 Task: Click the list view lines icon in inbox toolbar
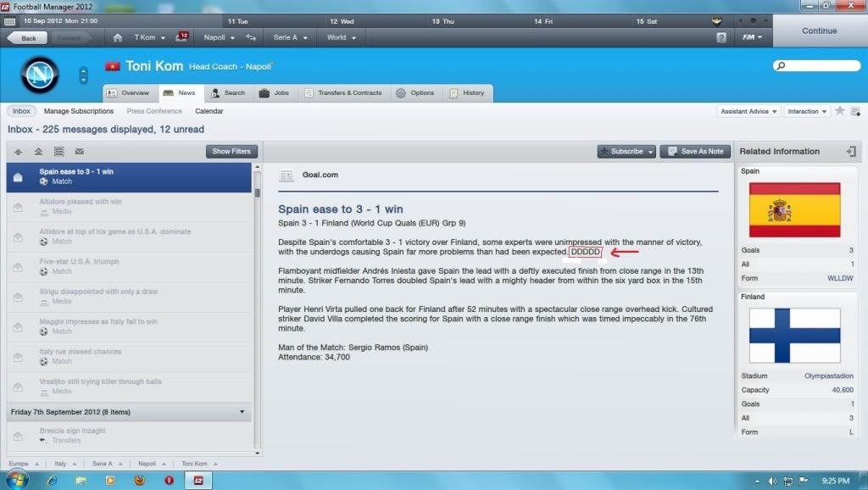[58, 151]
